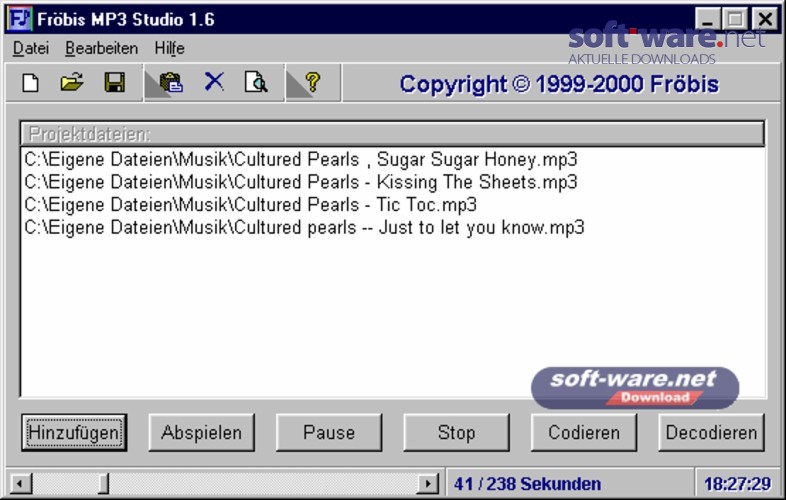Open help with the question mark icon

coord(313,82)
